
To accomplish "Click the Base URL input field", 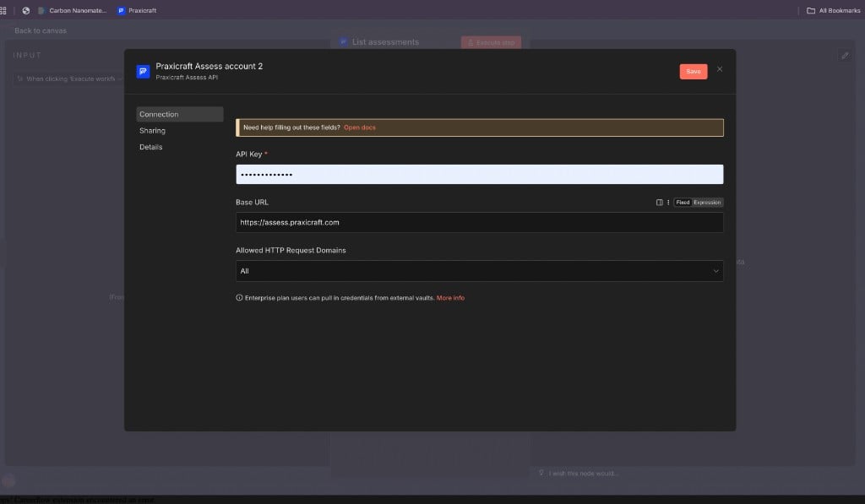I will pos(480,223).
